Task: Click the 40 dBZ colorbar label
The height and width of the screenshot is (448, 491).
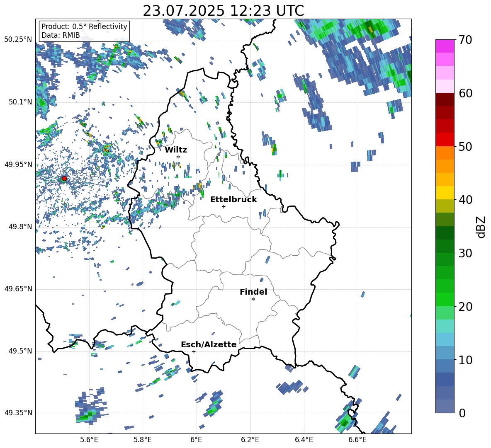Action: coord(465,200)
